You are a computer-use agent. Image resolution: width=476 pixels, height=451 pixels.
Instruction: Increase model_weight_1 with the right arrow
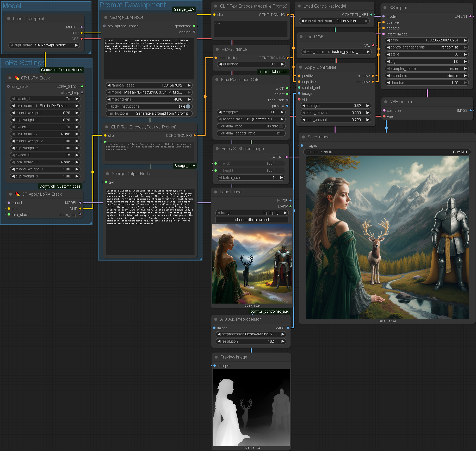pyautogui.click(x=77, y=113)
